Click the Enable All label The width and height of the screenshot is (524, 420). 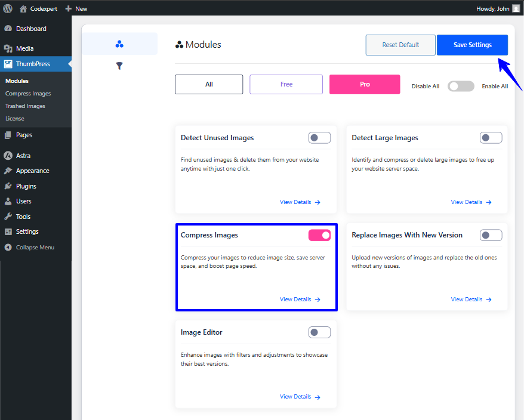tap(495, 86)
